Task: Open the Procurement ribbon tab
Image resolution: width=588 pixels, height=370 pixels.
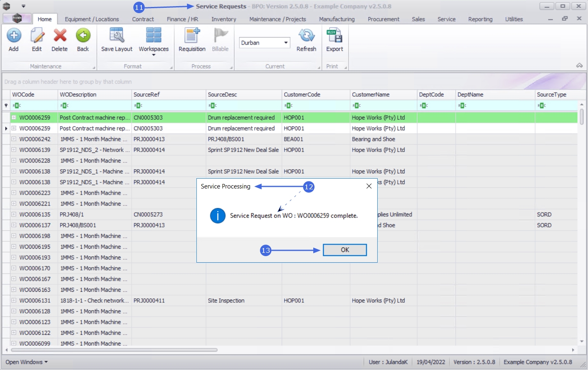Action: (x=383, y=19)
